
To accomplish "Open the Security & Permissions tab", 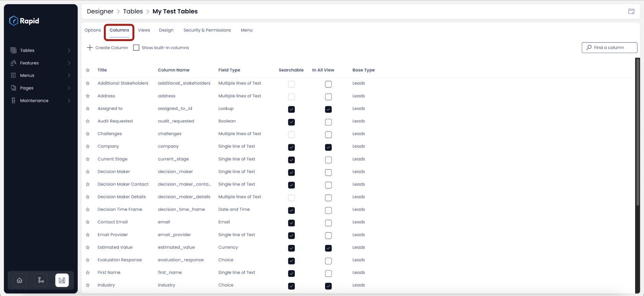I will pos(207,30).
